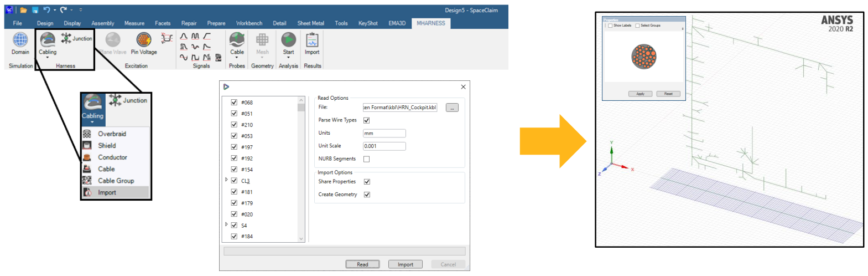The height and width of the screenshot is (276, 868).
Task: Open the Start analysis dropdown arrow
Action: pyautogui.click(x=288, y=58)
